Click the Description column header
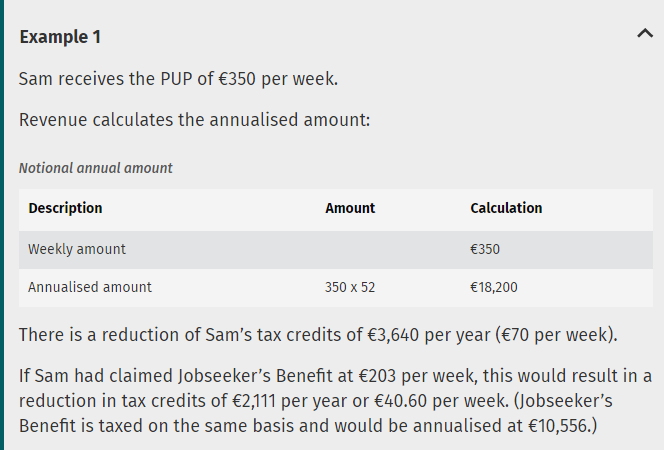Viewport: 664px width, 450px height. (x=65, y=208)
